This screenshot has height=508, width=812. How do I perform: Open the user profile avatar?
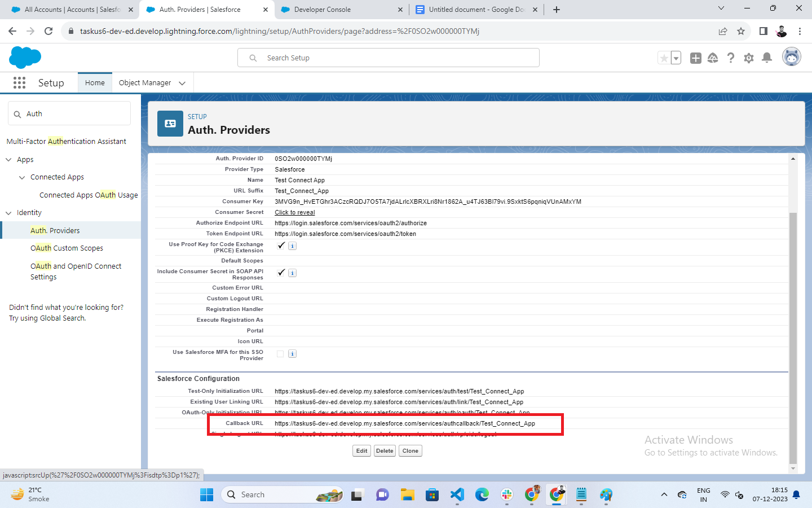[792, 57]
